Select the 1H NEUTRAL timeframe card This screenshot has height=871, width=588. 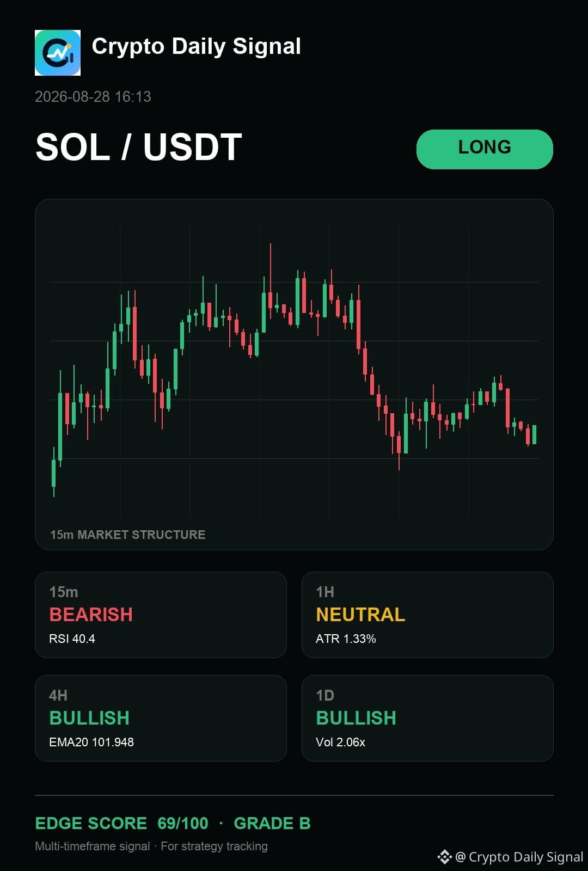tap(427, 615)
